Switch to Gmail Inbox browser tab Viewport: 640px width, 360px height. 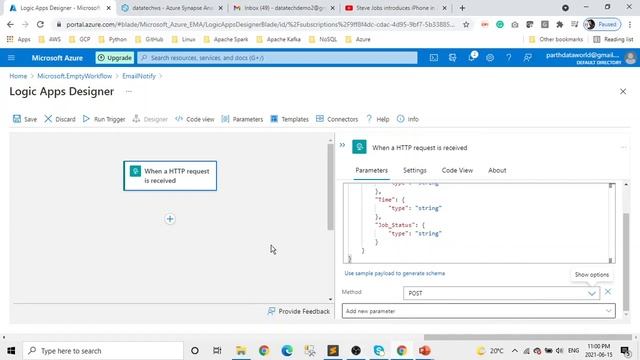click(x=284, y=8)
